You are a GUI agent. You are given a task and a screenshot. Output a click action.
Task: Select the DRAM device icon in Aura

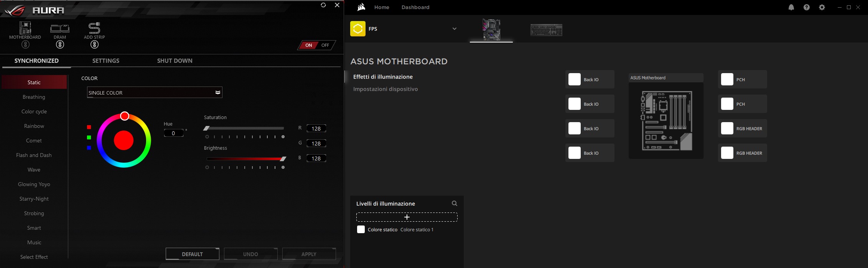(60, 28)
